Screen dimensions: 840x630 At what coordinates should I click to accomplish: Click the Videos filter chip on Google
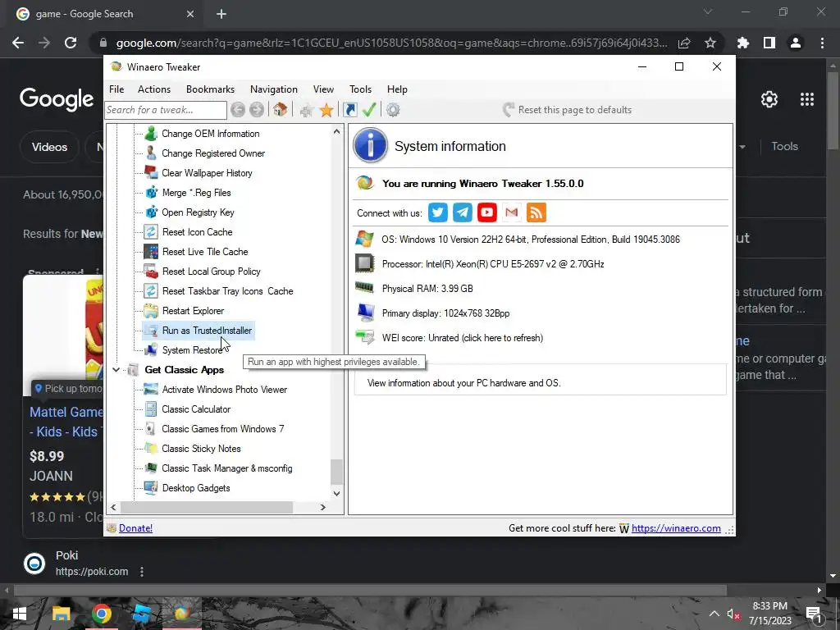(49, 147)
